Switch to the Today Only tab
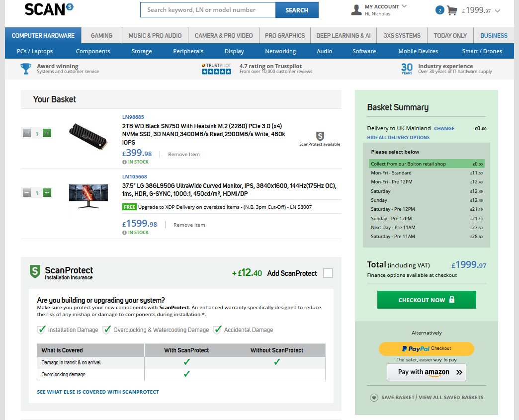 pos(450,35)
